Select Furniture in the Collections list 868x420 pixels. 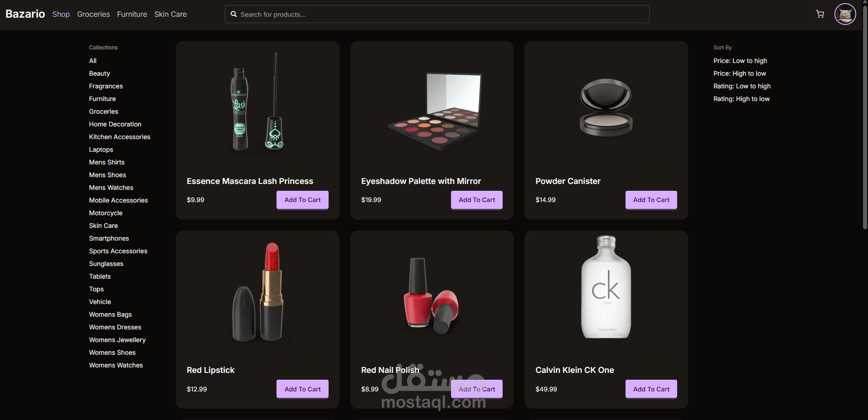[102, 99]
